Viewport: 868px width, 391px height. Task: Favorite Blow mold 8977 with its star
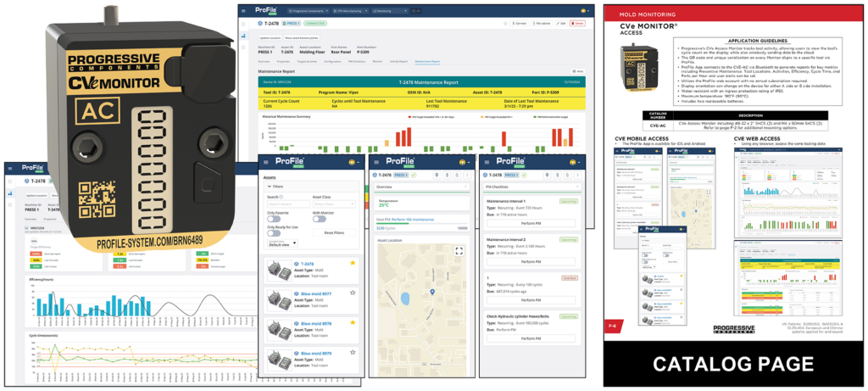[353, 293]
